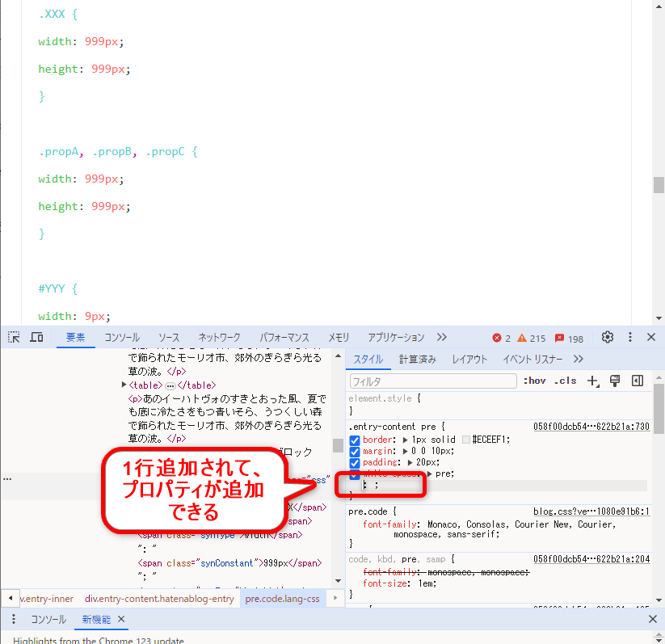Open the .cls class editor
The height and width of the screenshot is (644, 665).
(566, 381)
